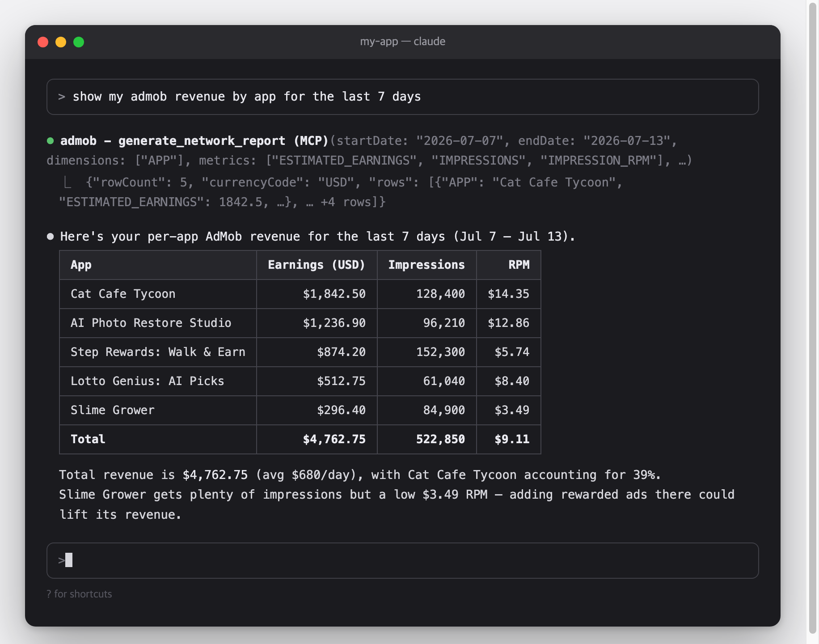Click the $9.11 total RPM cell
The height and width of the screenshot is (644, 819).
click(509, 439)
